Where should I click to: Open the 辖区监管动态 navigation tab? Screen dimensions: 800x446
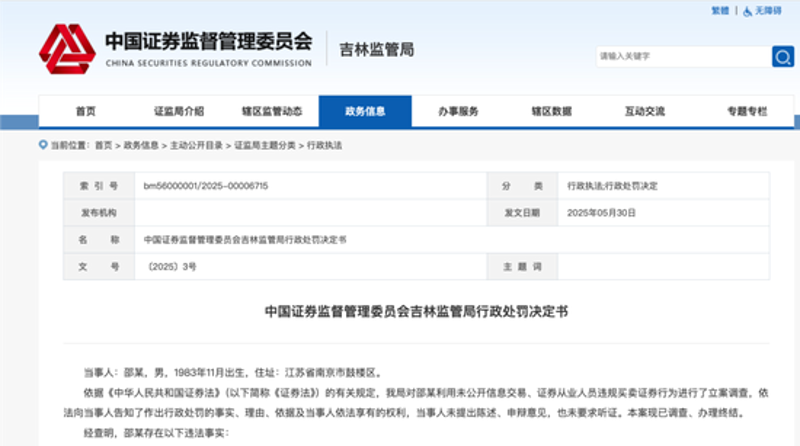pyautogui.click(x=272, y=111)
